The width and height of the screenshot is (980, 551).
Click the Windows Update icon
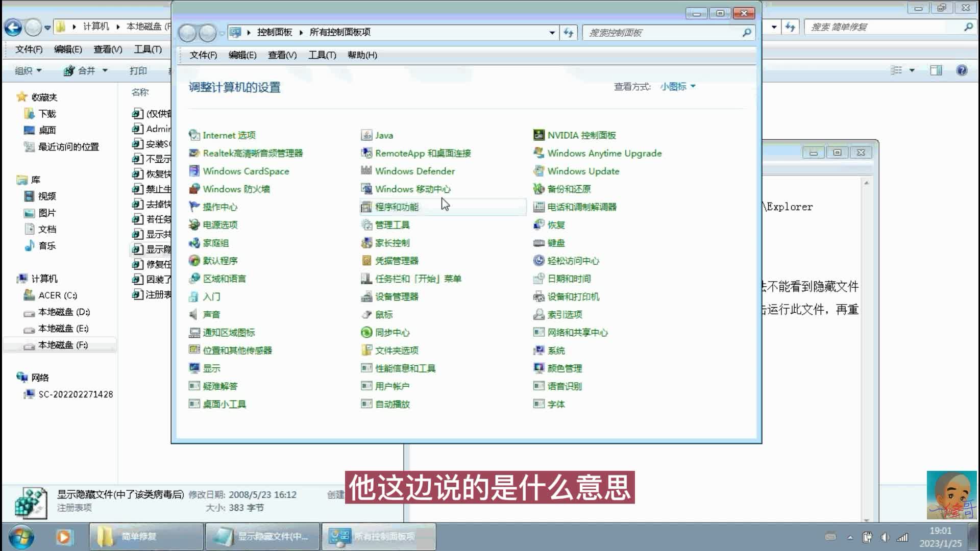click(538, 171)
